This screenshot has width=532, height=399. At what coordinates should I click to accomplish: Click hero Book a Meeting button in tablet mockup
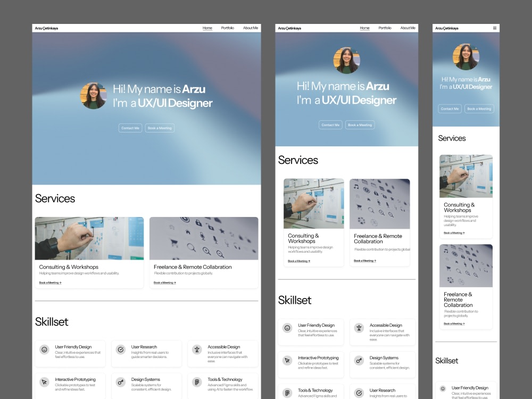[360, 125]
